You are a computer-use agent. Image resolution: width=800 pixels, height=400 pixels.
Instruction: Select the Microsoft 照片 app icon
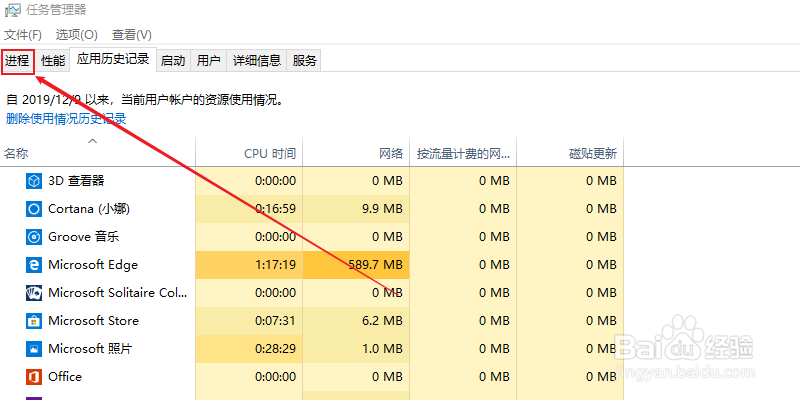point(34,349)
